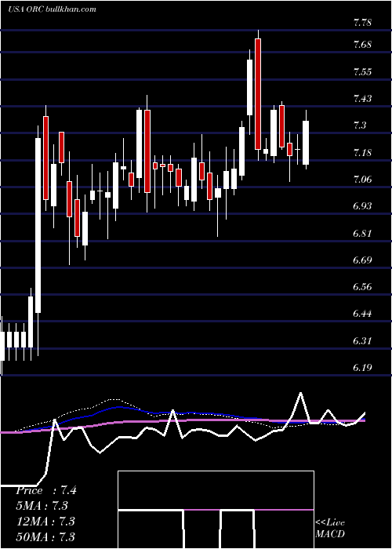Click the tall white breakout candle from 6.44

pyautogui.click(x=38, y=226)
